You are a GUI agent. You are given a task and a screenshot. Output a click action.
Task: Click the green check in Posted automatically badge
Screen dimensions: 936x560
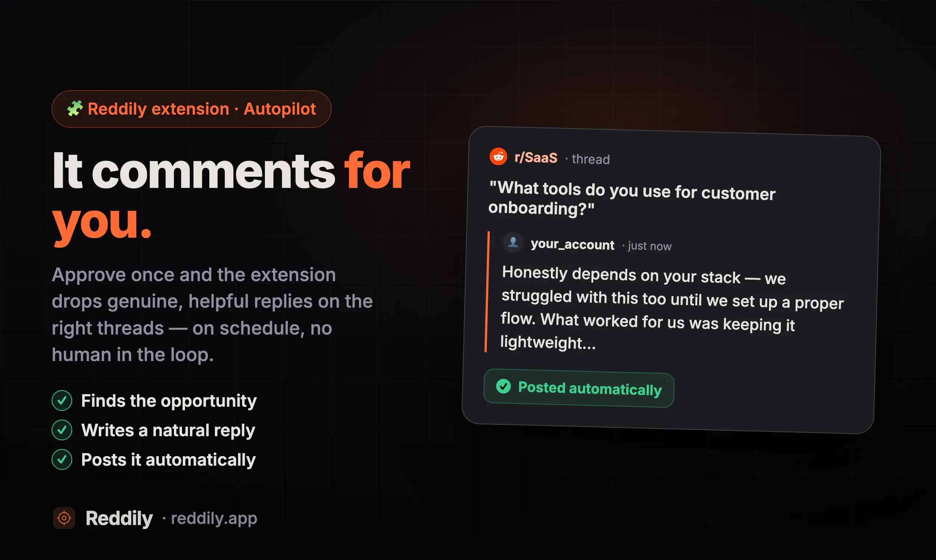(x=503, y=386)
